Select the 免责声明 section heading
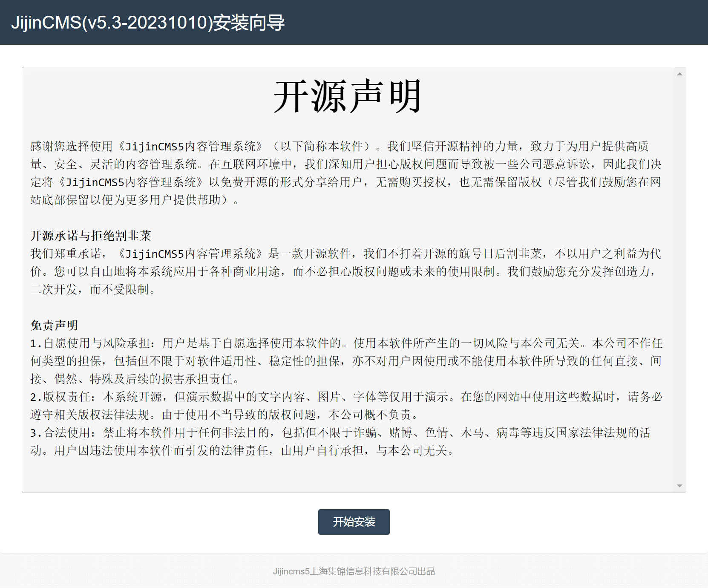Screen dimensions: 708x588 coord(54,325)
